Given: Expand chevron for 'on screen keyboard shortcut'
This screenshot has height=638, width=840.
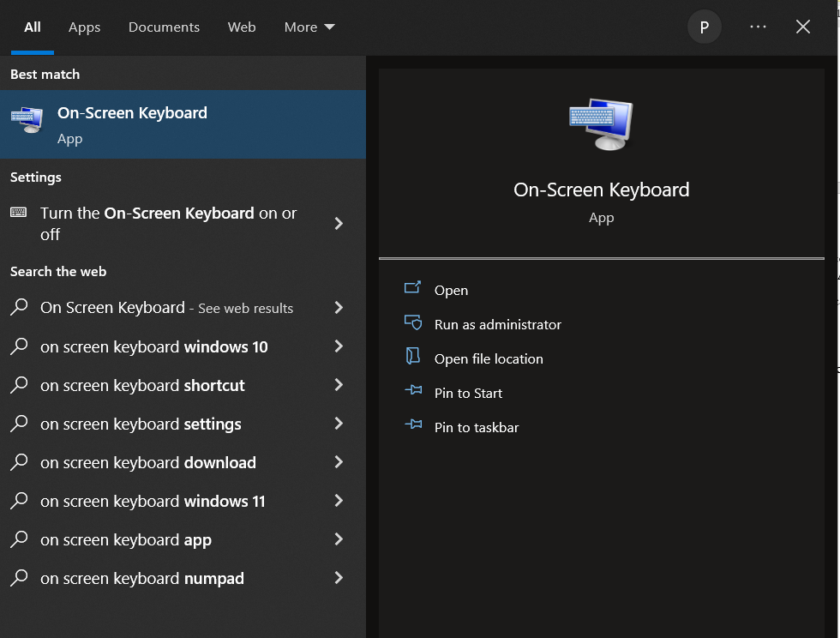Looking at the screenshot, I should [339, 384].
